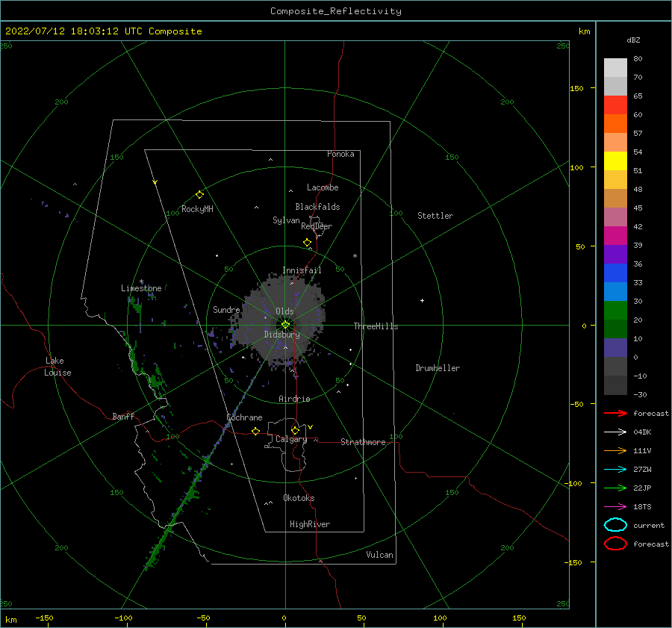Viewport: 672px width, 628px height.
Task: Click the Limestone label
Action: (x=141, y=288)
